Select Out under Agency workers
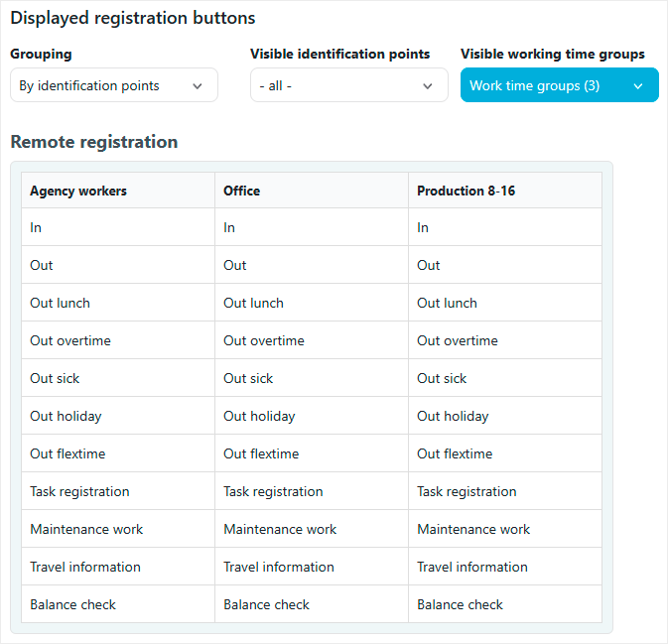 pos(42,265)
